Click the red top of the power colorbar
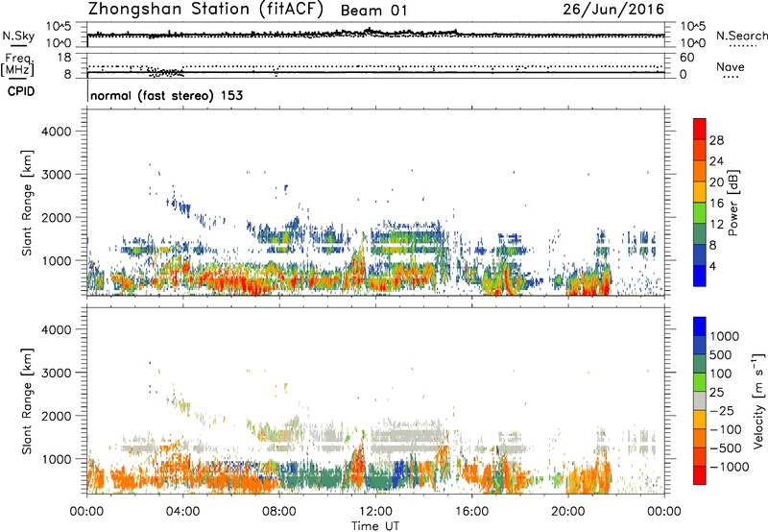Viewport: 768px width, 532px height. click(x=700, y=129)
